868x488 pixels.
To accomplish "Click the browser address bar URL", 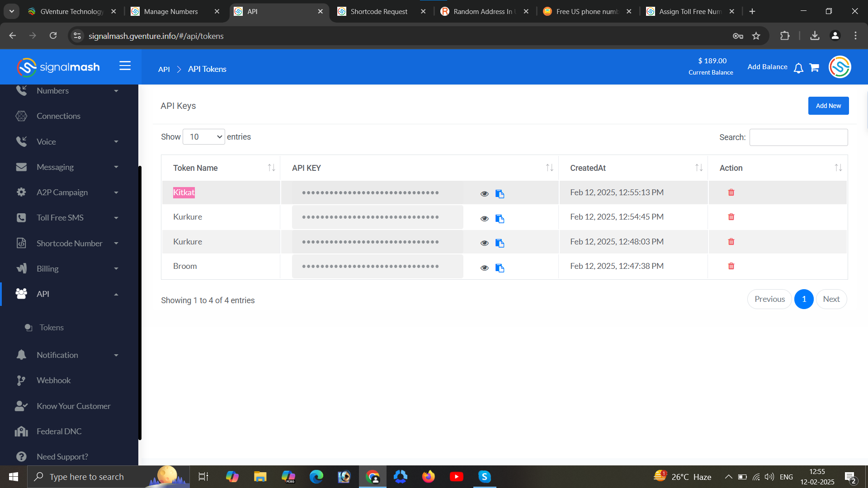I will point(156,36).
